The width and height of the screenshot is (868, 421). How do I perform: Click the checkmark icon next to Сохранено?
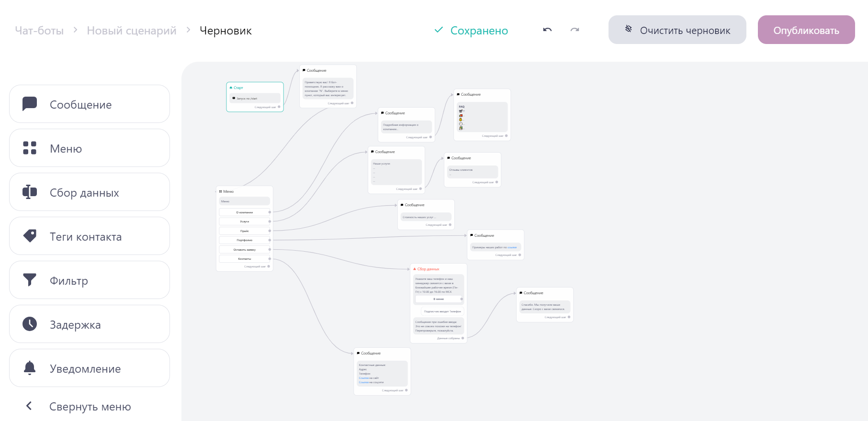[439, 30]
